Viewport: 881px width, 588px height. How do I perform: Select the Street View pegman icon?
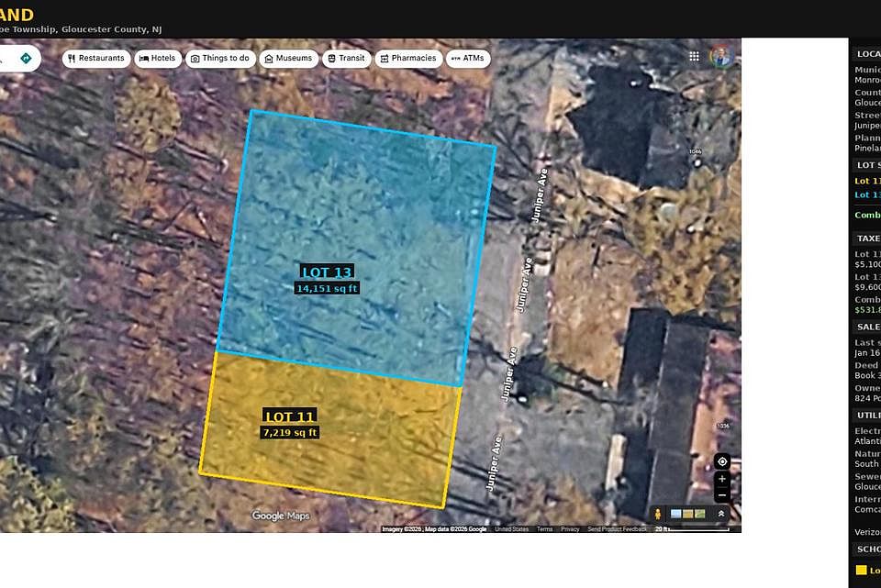(658, 514)
